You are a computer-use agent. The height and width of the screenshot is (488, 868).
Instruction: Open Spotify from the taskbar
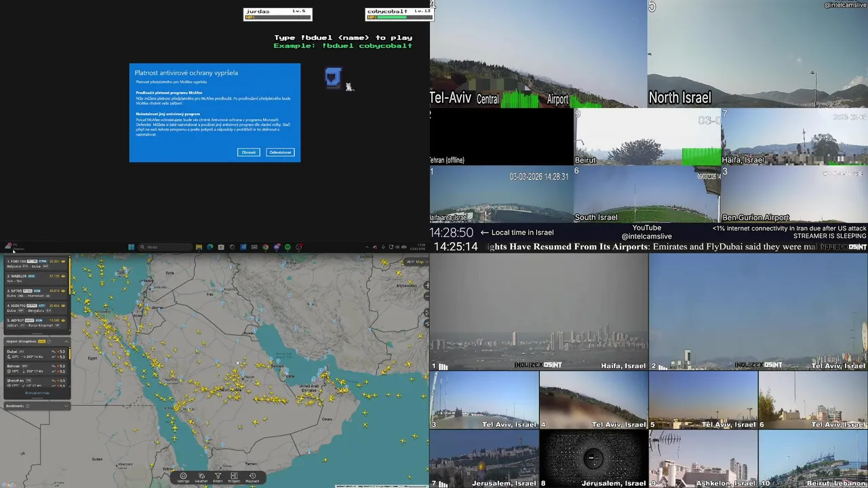(x=288, y=247)
